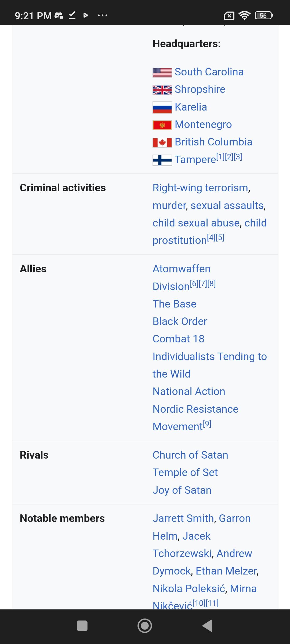
Task: Tap the Finnish flag icon
Action: (162, 160)
